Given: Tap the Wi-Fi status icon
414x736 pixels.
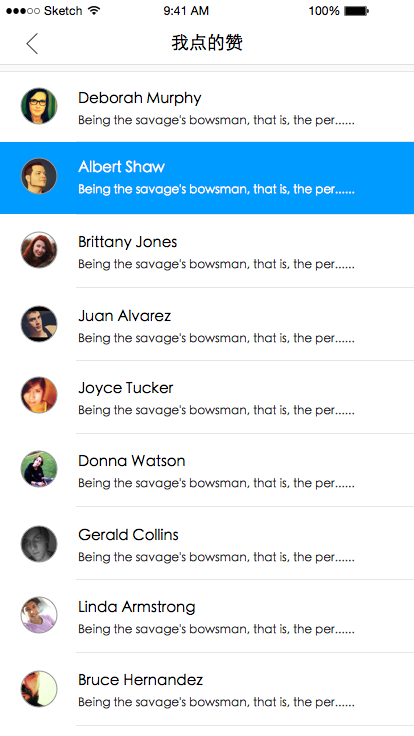Looking at the screenshot, I should point(94,10).
